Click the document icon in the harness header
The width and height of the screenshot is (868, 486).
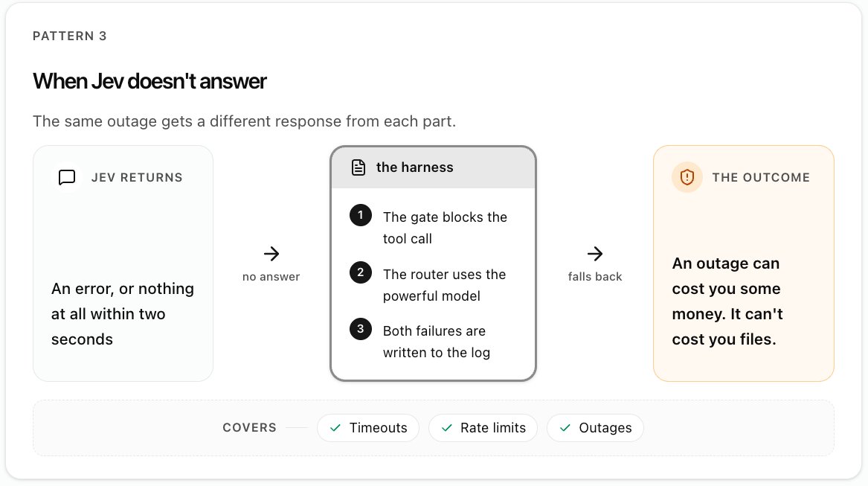tap(359, 167)
